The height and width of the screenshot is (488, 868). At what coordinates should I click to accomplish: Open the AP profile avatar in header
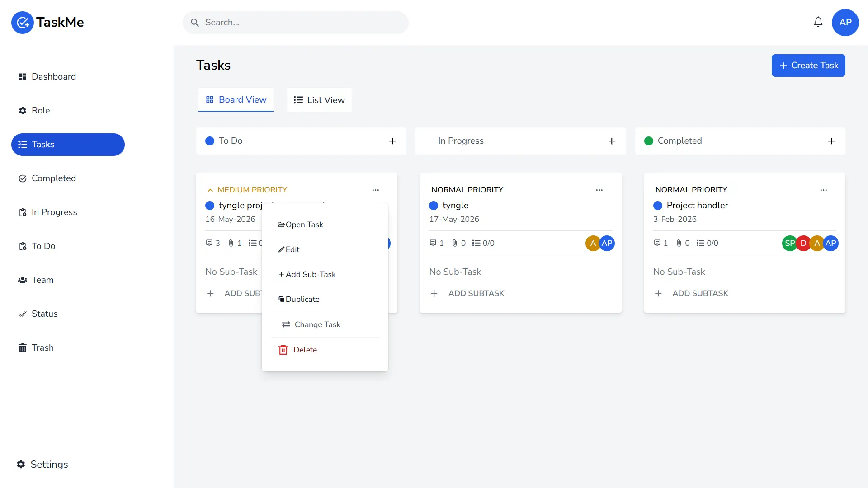(x=845, y=23)
